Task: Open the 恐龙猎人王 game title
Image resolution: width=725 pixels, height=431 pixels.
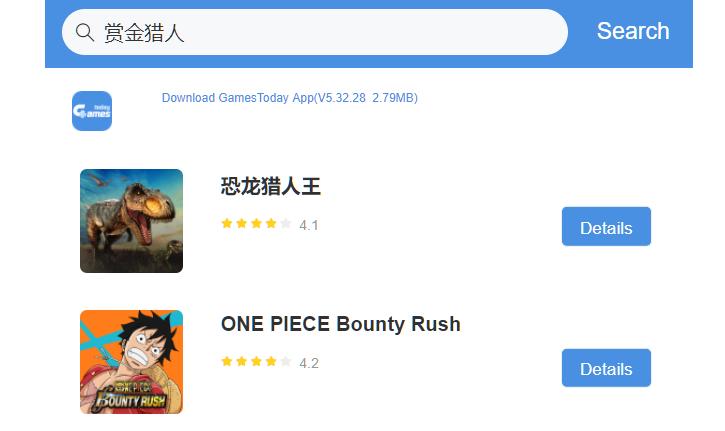Action: pyautogui.click(x=270, y=186)
